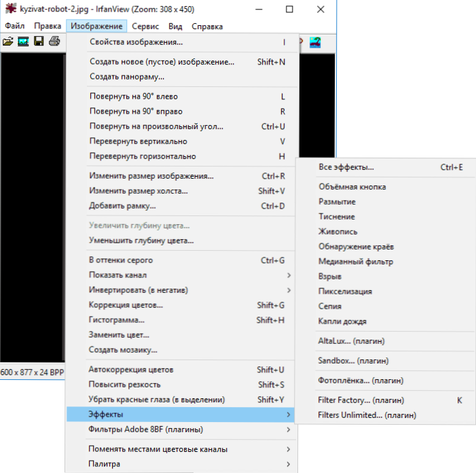
Task: Click the Print toolbar icon
Action: tap(54, 41)
